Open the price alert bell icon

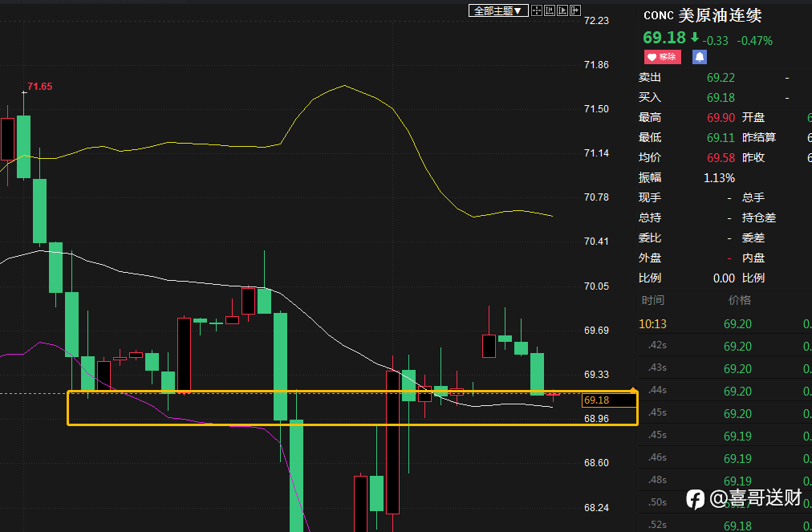pos(699,57)
